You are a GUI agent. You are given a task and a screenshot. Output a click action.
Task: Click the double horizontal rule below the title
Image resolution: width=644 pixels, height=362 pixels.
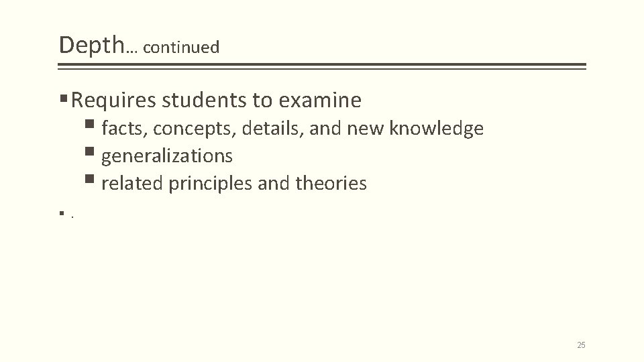pos(321,66)
